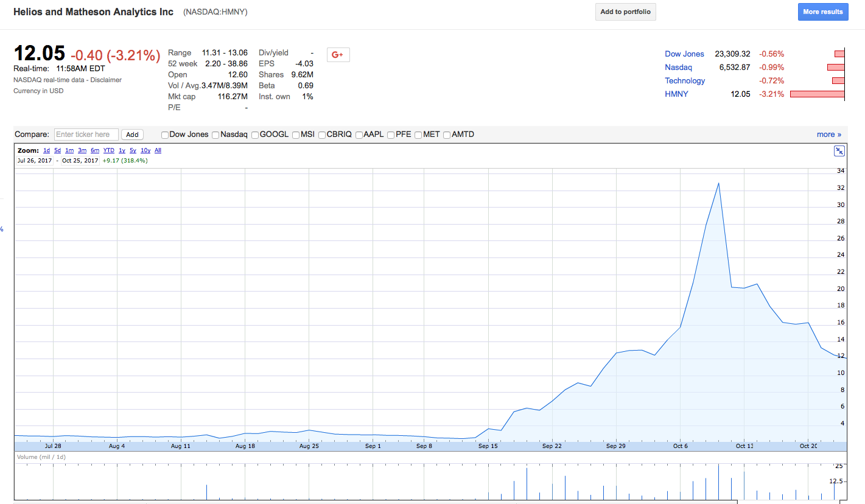Viewport: 865px width, 504px height.
Task: Set chart zoom to 1d
Action: [47, 150]
